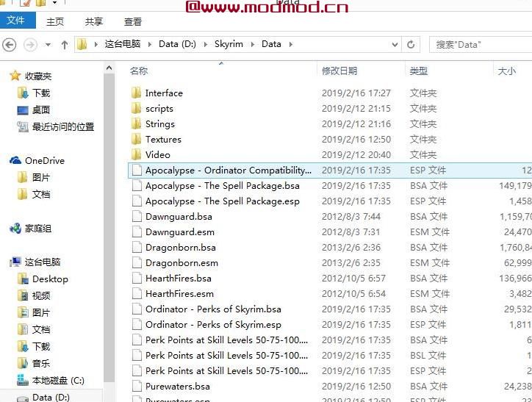Click date 2013/2/6 2:35 cell

coord(351,263)
